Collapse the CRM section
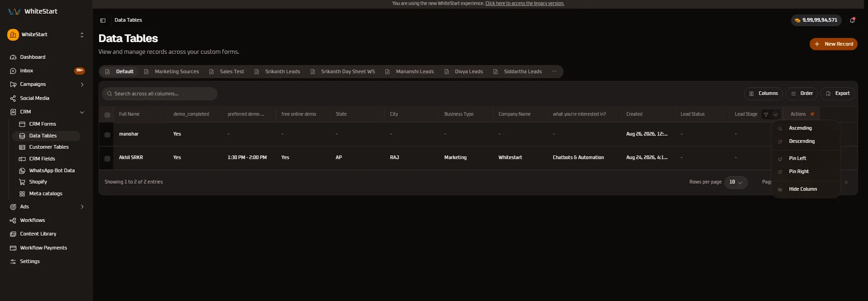868x301 pixels. 82,112
